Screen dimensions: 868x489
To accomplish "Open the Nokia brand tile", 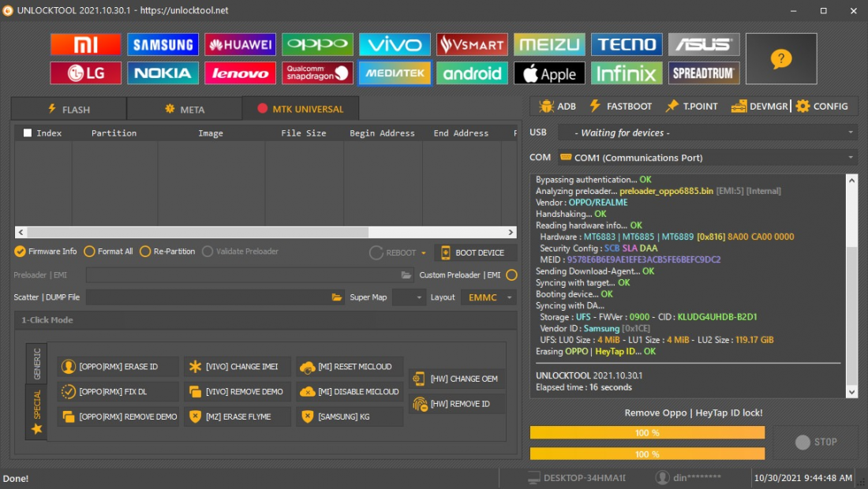I will (x=163, y=73).
